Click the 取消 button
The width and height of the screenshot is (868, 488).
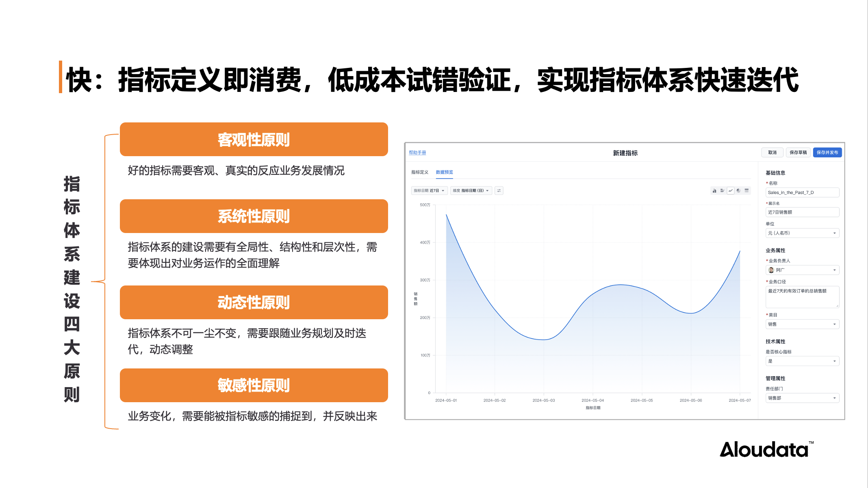pyautogui.click(x=772, y=152)
